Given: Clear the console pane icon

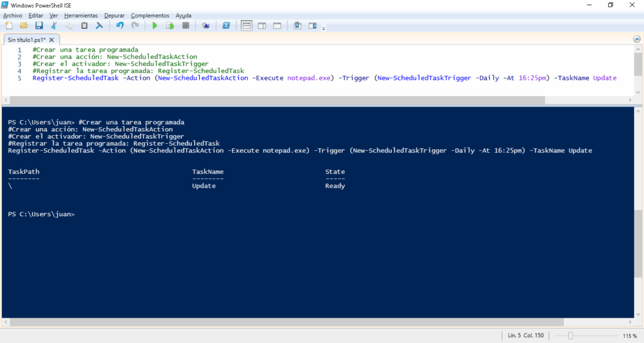Looking at the screenshot, I should (x=99, y=26).
